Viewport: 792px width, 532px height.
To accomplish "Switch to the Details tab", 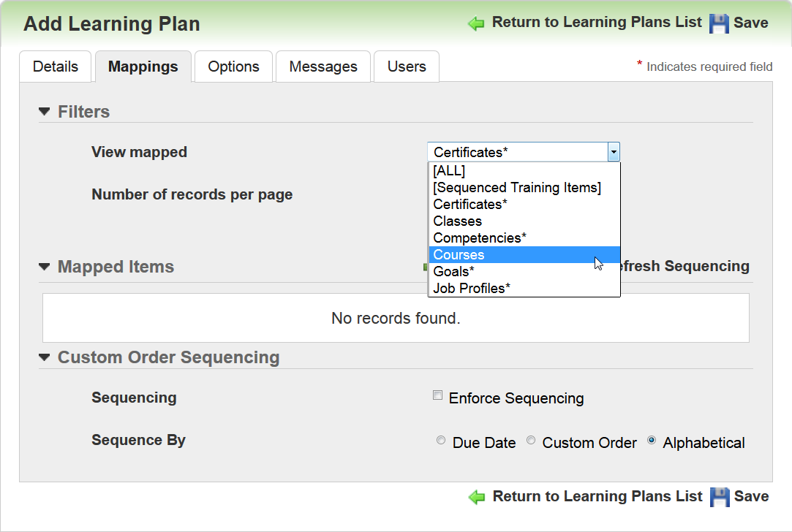I will (56, 66).
